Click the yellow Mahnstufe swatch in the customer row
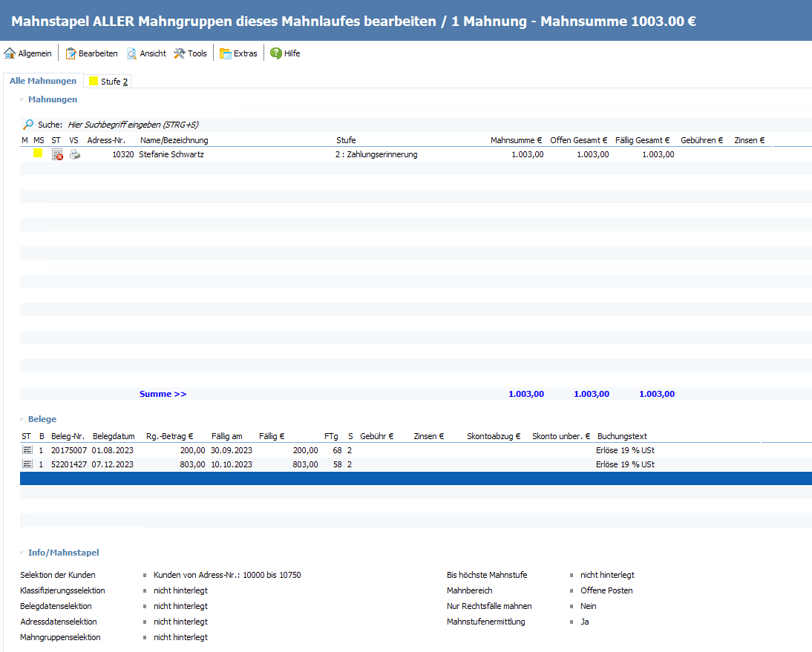This screenshot has width=812, height=652. (38, 154)
